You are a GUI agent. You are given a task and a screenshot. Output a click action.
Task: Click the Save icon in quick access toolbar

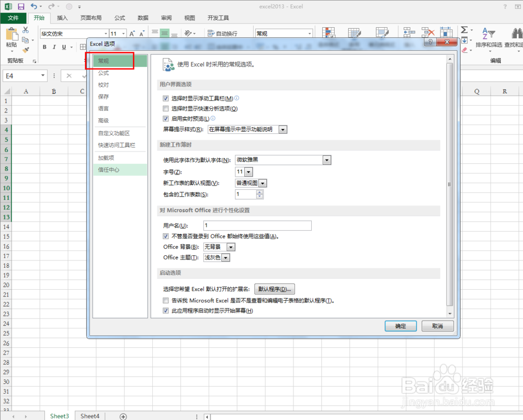click(21, 7)
